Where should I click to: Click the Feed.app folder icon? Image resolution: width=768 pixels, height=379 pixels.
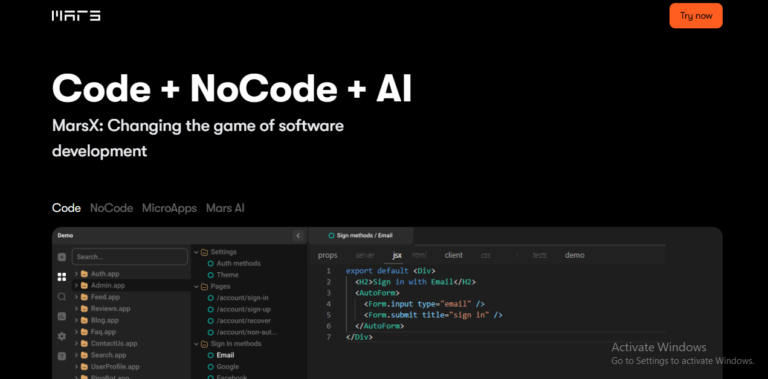pyautogui.click(x=84, y=297)
